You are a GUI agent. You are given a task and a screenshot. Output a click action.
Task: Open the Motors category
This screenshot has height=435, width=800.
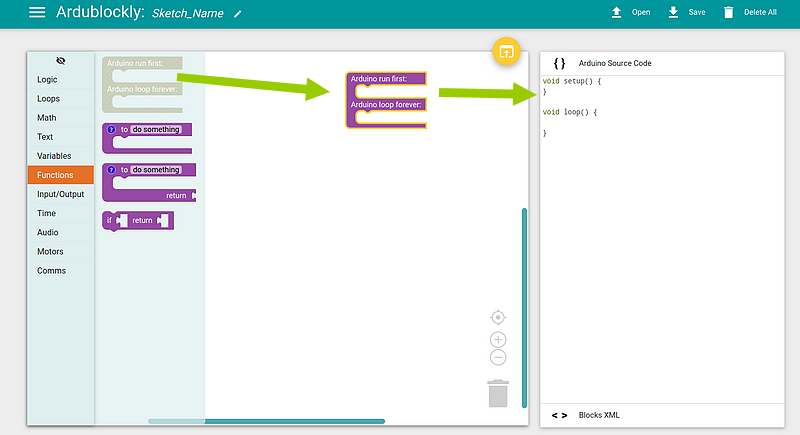[x=61, y=251]
